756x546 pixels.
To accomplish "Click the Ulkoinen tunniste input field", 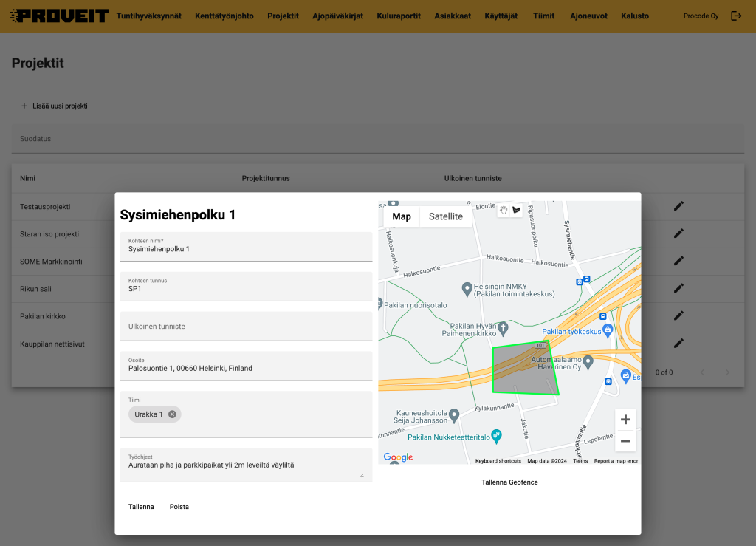I will click(x=246, y=327).
